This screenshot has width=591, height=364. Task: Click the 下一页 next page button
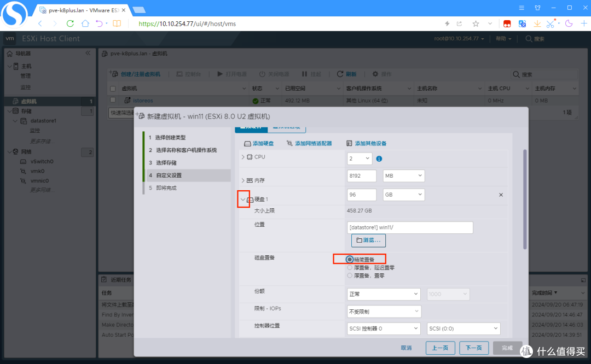tap(474, 348)
